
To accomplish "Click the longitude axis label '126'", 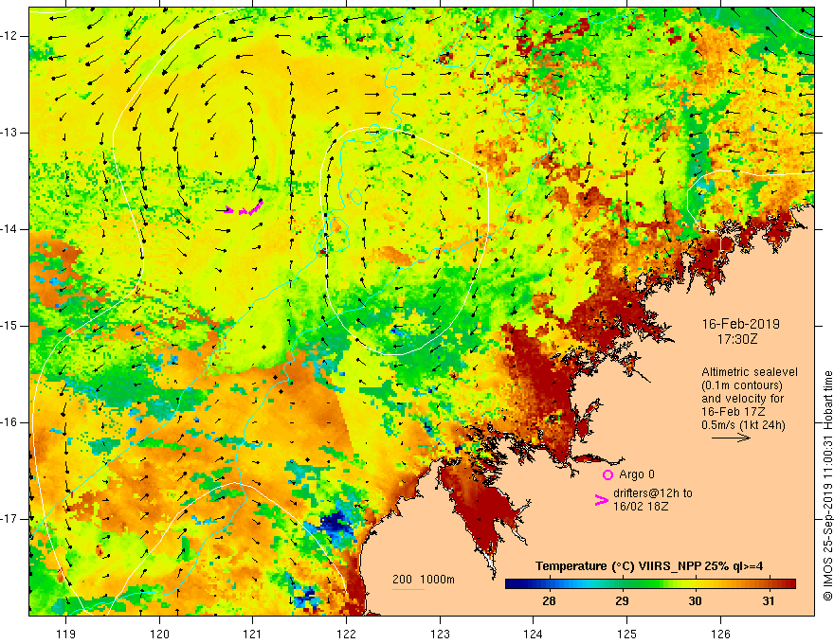I will point(720,634).
